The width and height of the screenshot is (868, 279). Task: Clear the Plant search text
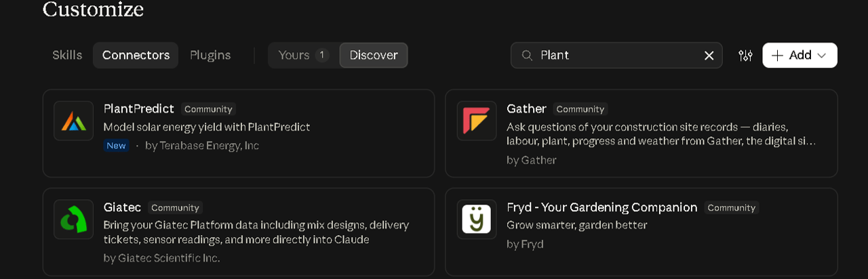click(709, 56)
